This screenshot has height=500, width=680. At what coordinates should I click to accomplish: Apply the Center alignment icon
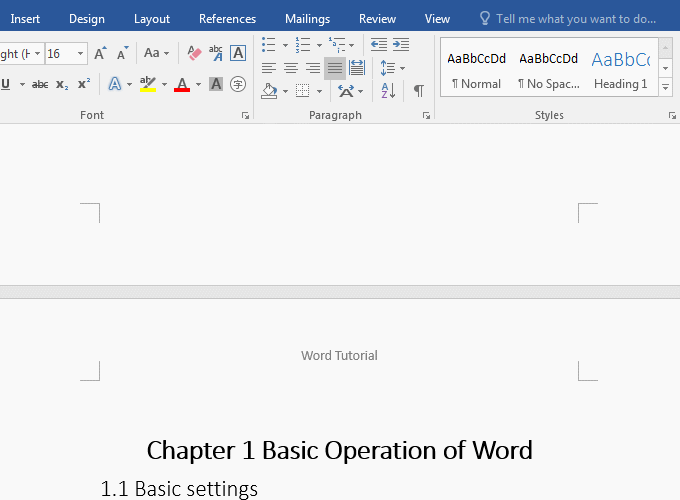[x=291, y=68]
